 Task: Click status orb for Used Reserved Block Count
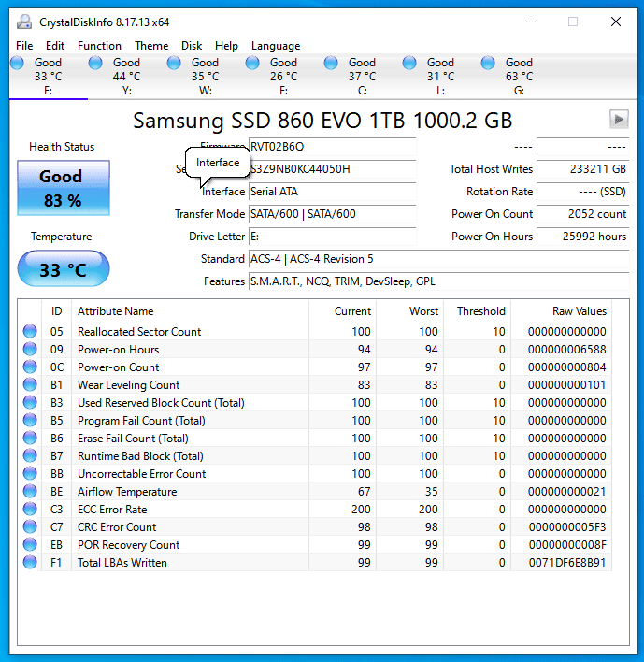click(x=30, y=402)
